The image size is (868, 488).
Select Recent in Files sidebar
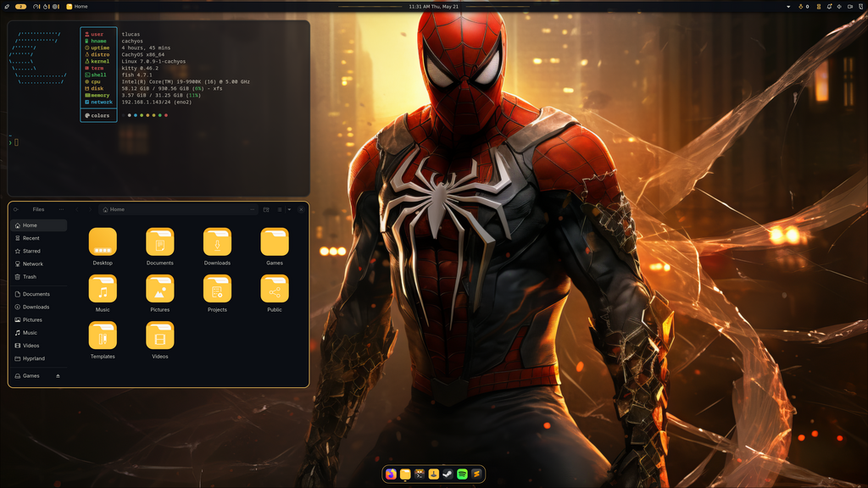pos(39,238)
